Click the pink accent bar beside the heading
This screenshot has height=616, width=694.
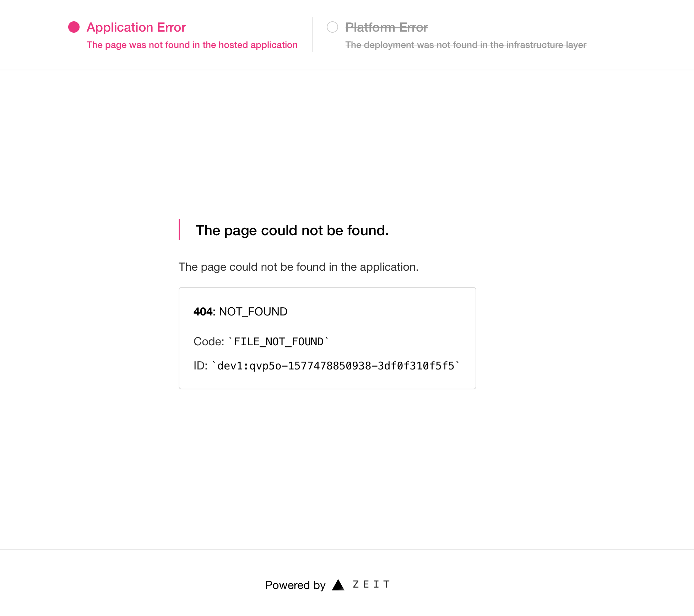coord(180,230)
